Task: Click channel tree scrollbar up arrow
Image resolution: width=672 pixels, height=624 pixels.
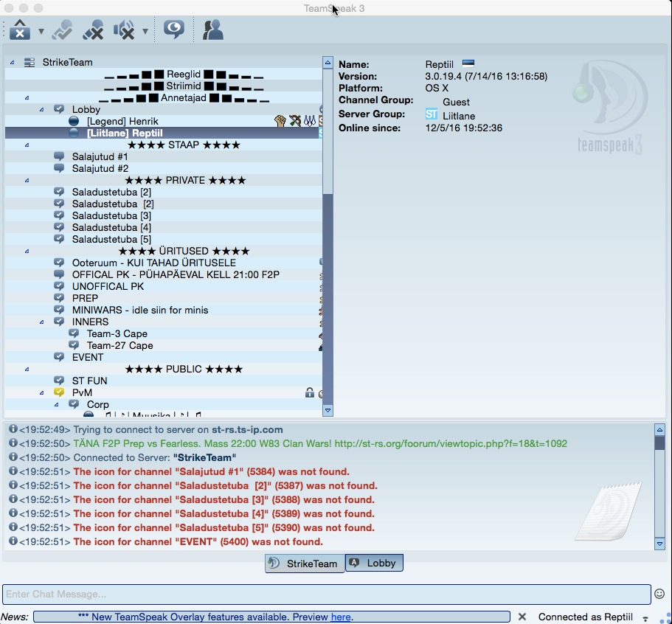Action: pyautogui.click(x=328, y=62)
